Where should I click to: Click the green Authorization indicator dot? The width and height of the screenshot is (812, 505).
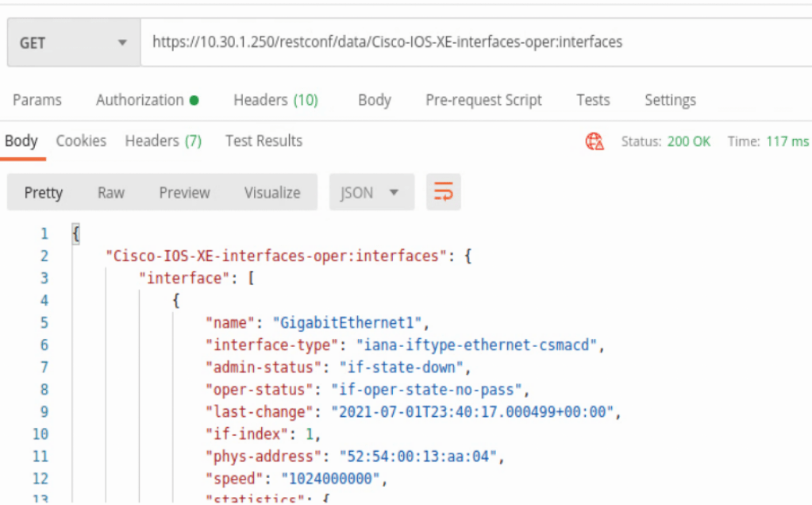tap(194, 101)
